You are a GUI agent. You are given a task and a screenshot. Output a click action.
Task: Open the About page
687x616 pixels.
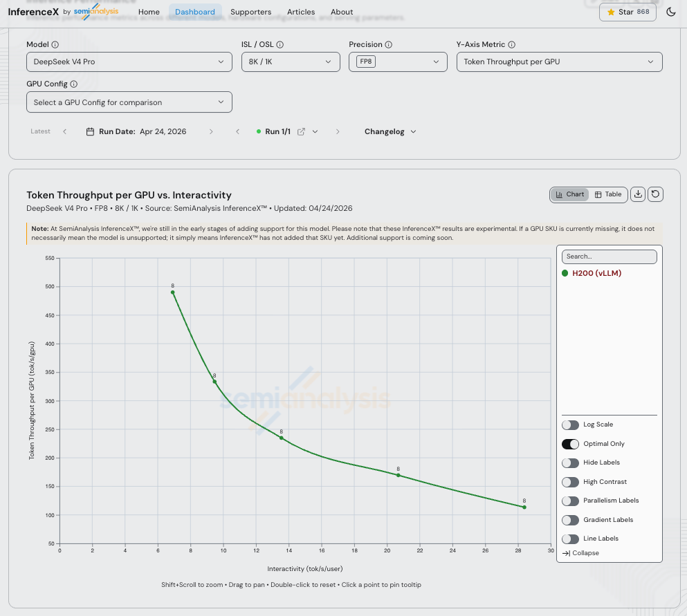pos(342,12)
